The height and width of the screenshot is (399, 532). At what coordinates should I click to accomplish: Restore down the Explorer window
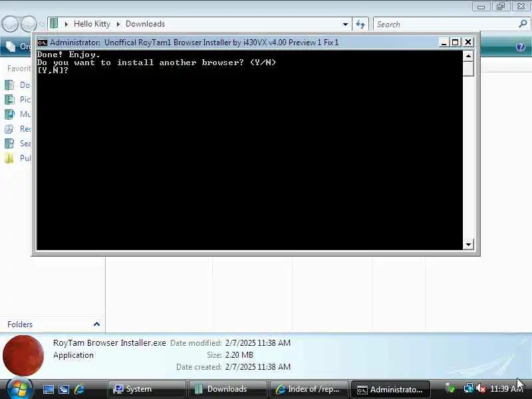click(x=501, y=7)
